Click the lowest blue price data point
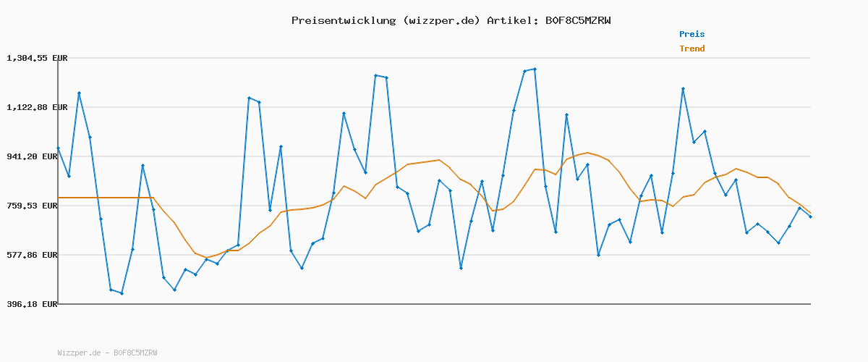868x362 pixels. (122, 293)
